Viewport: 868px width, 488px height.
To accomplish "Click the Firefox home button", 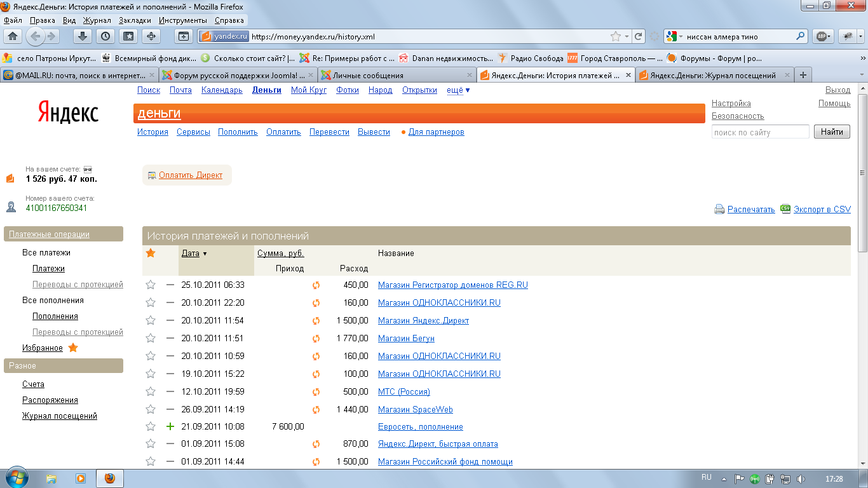I will click(x=12, y=36).
